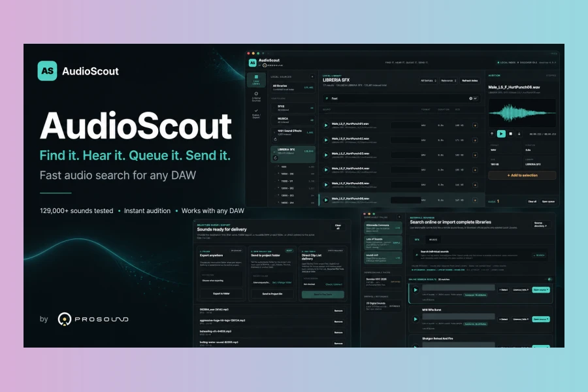
Task: Play Male_LS_F_HurtPunch01.wav preview
Action: point(326,125)
